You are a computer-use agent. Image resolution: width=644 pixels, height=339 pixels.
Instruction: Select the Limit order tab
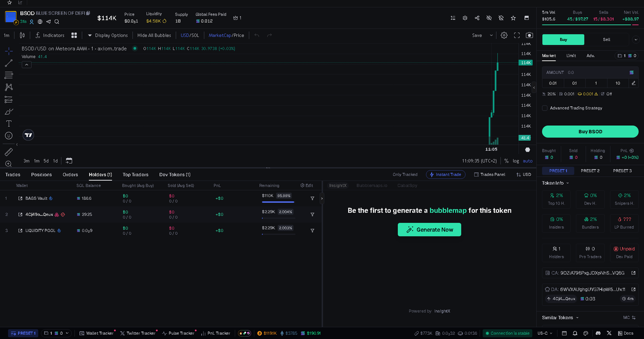coord(571,55)
